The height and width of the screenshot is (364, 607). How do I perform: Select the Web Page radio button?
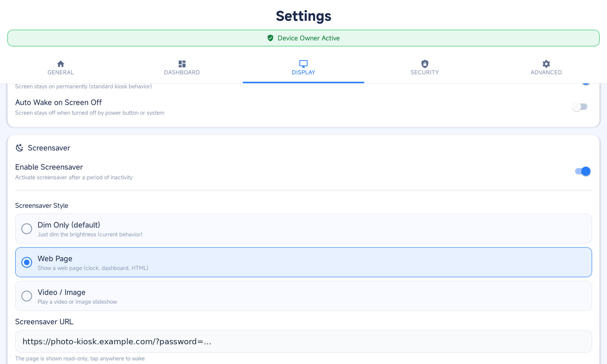pos(27,262)
